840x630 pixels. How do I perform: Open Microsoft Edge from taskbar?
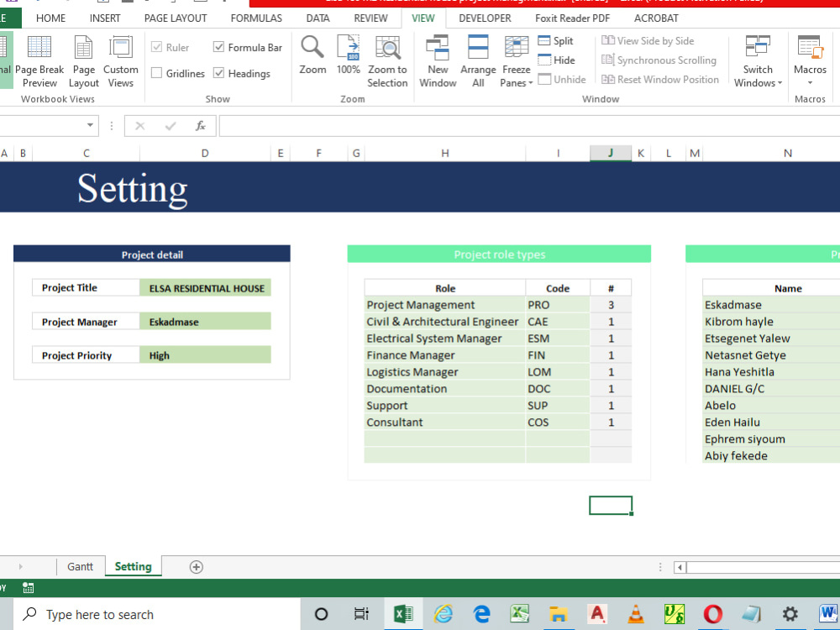click(481, 614)
